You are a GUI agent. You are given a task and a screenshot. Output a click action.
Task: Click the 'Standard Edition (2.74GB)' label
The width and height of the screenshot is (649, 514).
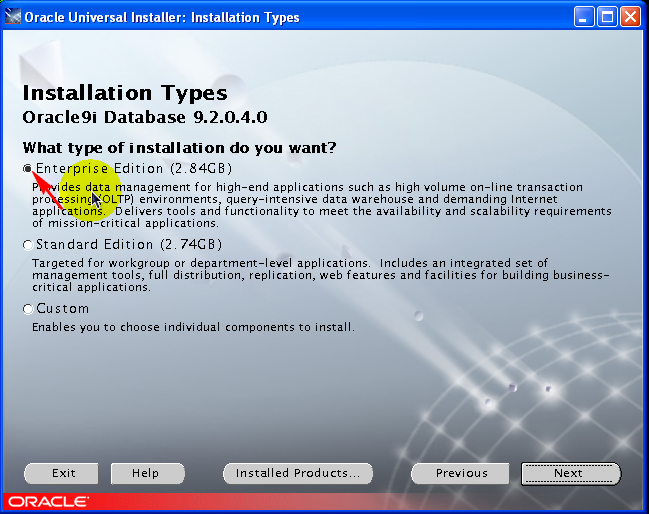coord(129,245)
